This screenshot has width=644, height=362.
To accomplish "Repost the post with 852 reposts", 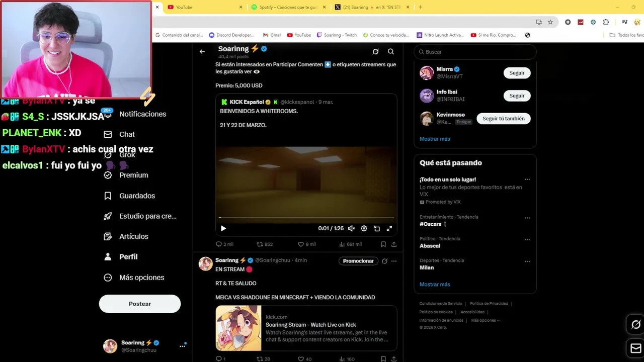I will 265,244.
